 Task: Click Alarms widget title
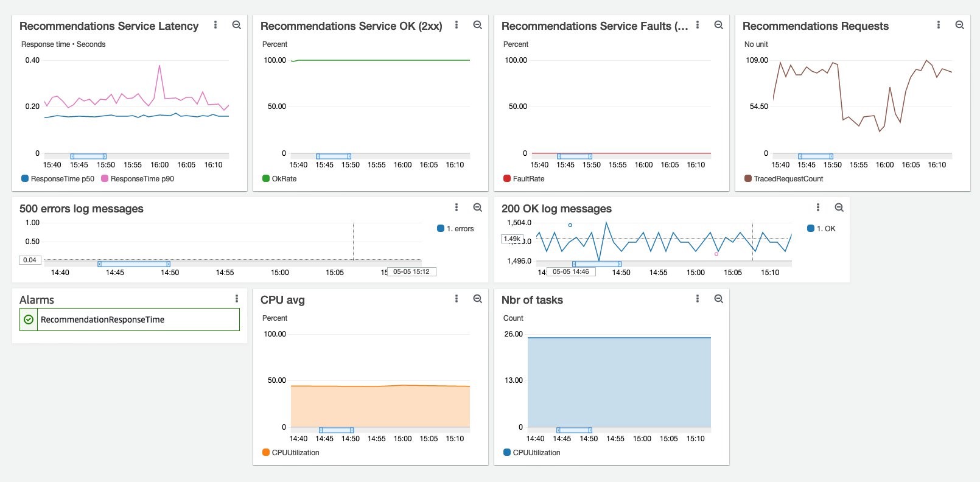click(37, 300)
